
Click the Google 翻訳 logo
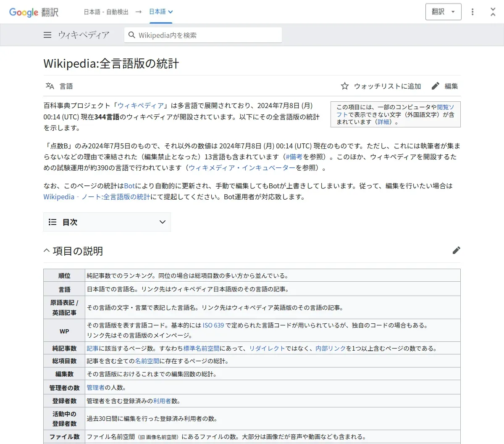pos(34,12)
